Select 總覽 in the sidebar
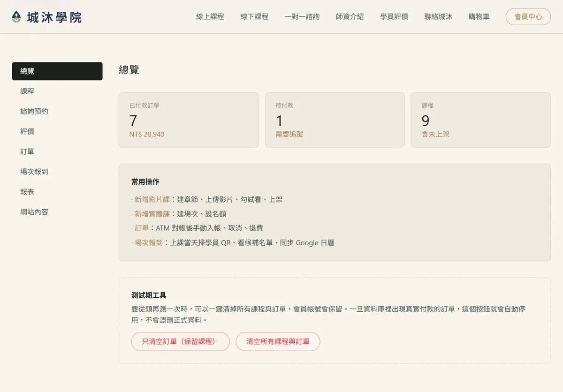The image size is (563, 392). 57,71
